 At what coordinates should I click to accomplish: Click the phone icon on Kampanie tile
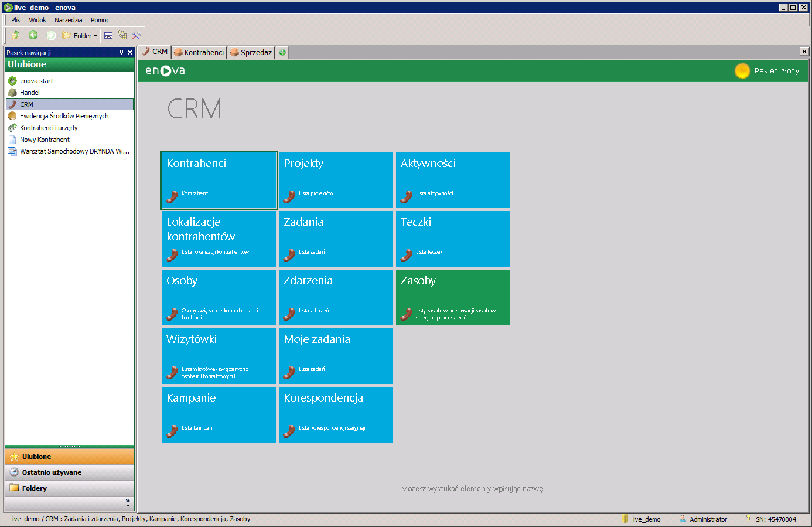click(x=172, y=431)
